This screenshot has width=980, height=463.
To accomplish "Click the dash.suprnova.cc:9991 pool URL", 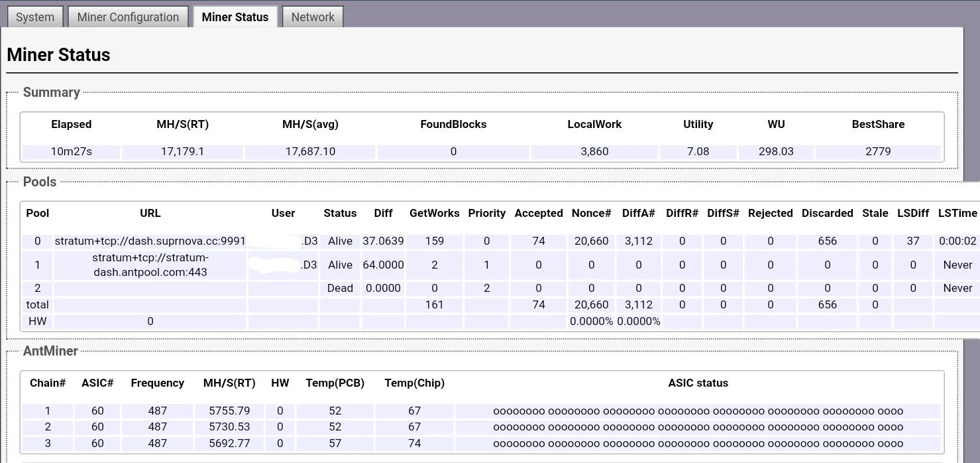I will (x=150, y=241).
